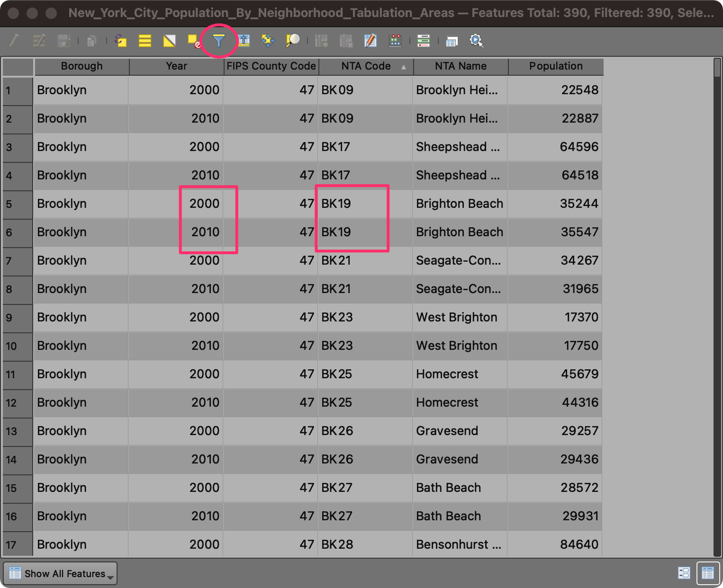The image size is (723, 588).
Task: Open Organize Columns table-pencil icon
Action: 371,41
